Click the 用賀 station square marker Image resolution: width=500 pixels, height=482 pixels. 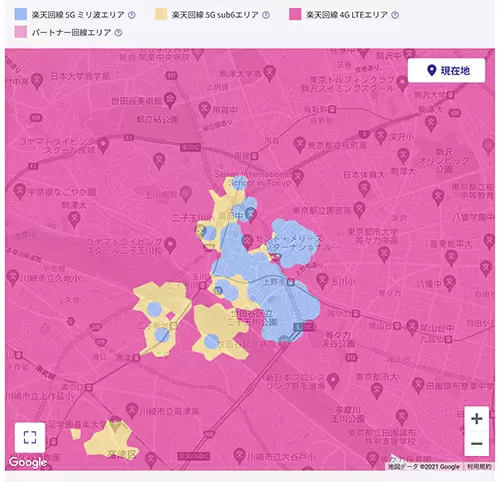255,156
